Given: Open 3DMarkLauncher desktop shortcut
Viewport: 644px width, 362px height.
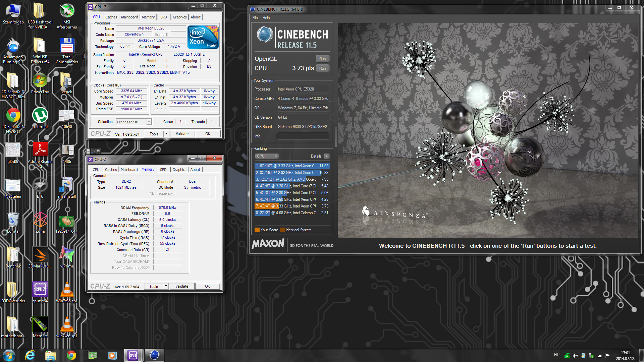Looking at the screenshot, I should pyautogui.click(x=40, y=257).
